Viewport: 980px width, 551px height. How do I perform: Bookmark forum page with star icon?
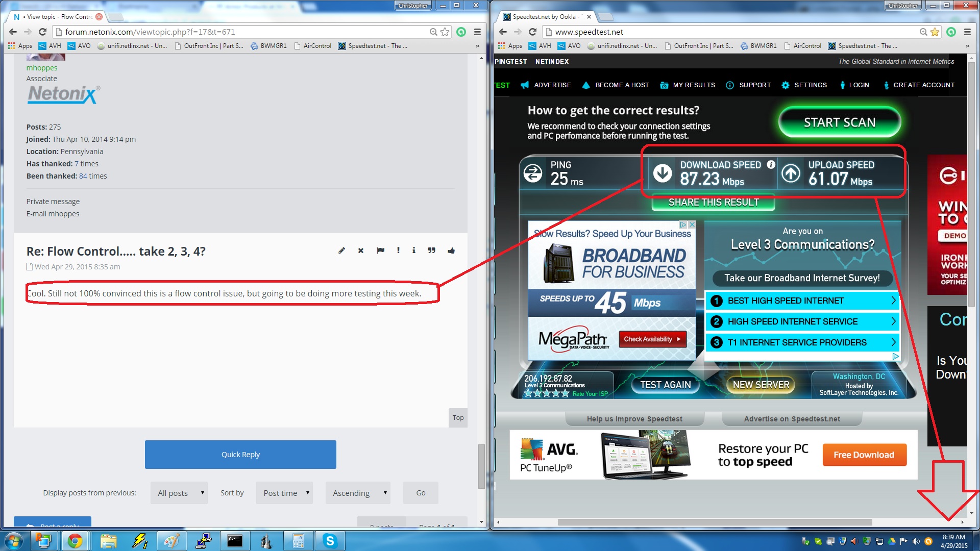(x=445, y=32)
